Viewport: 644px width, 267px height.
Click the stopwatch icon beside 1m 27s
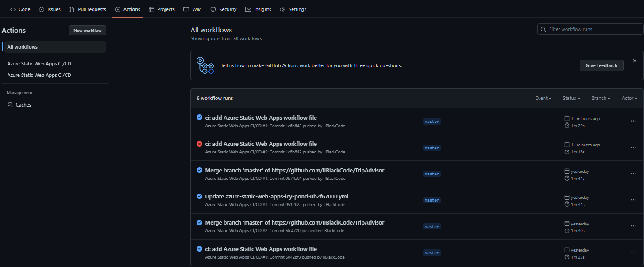(567, 257)
